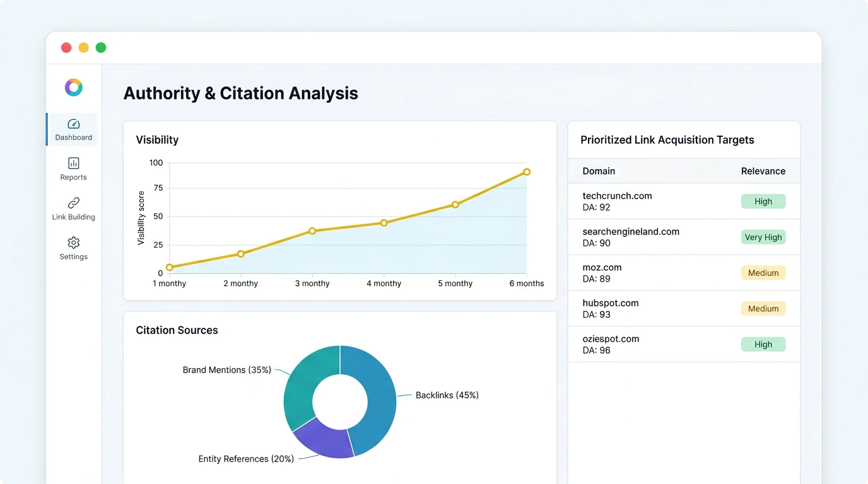Select the moz.com target row
The width and height of the screenshot is (868, 484).
click(x=602, y=268)
